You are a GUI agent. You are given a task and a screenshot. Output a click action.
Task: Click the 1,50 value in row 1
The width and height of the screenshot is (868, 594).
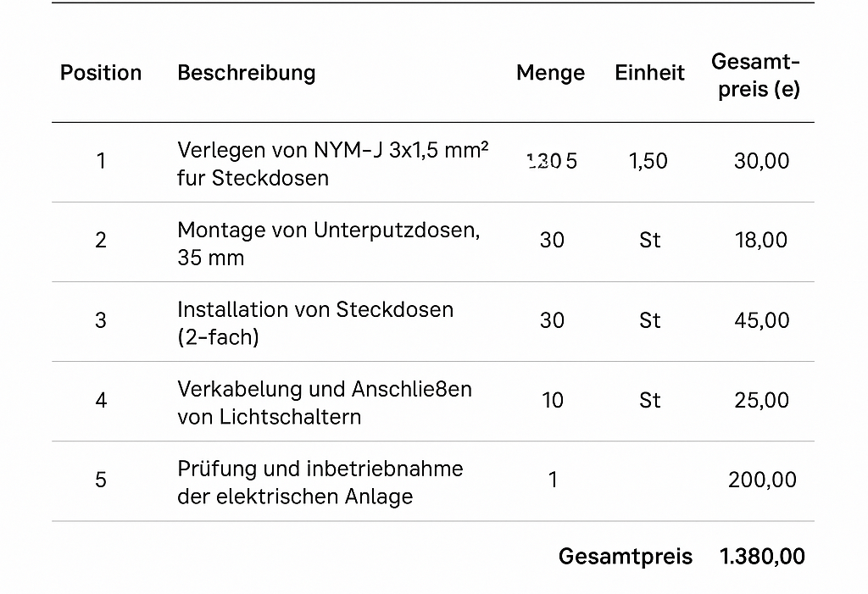tap(648, 161)
